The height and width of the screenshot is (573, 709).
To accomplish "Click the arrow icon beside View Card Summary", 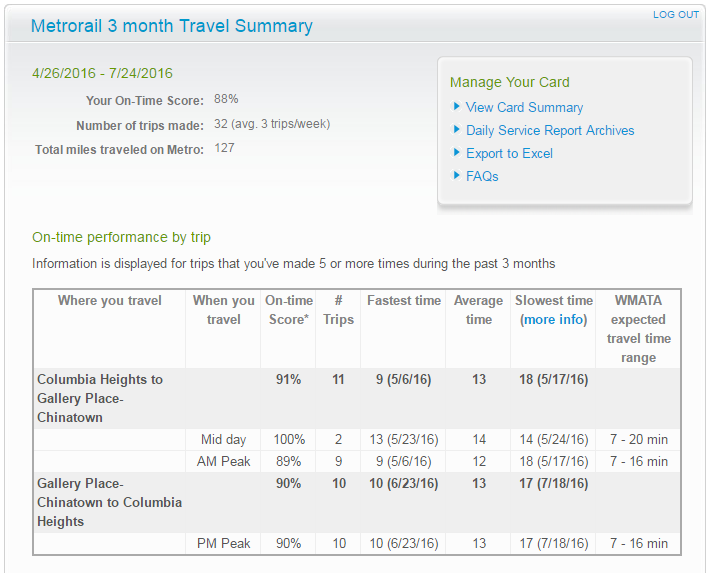I will click(x=456, y=107).
